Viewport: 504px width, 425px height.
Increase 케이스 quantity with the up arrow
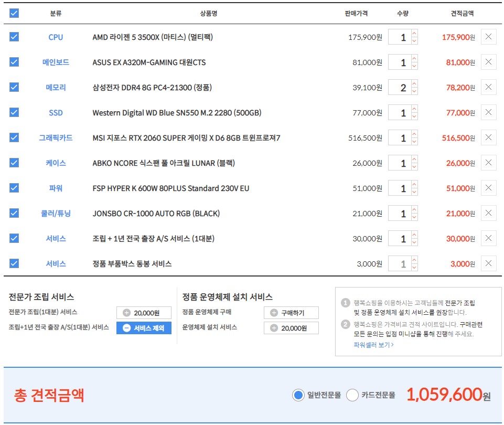pyautogui.click(x=414, y=159)
